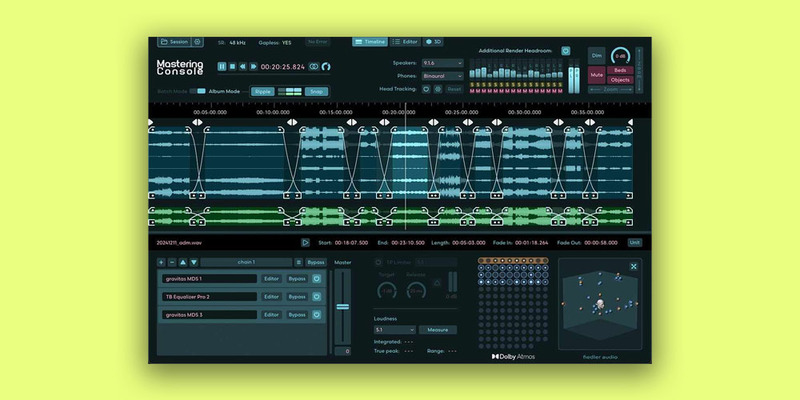Click the Master fader handle
Image resolution: width=800 pixels, height=400 pixels.
(342, 307)
